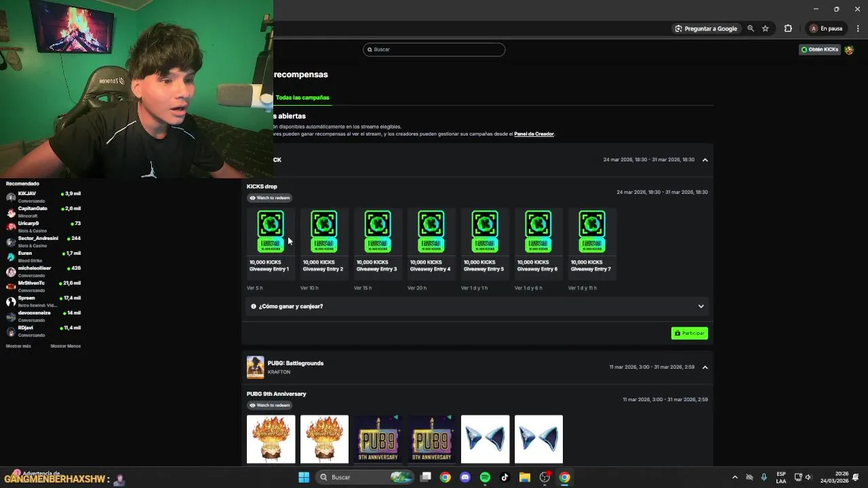This screenshot has height=488, width=868.
Task: Click the PUBG 9th Anniversary drop title
Action: 277,394
